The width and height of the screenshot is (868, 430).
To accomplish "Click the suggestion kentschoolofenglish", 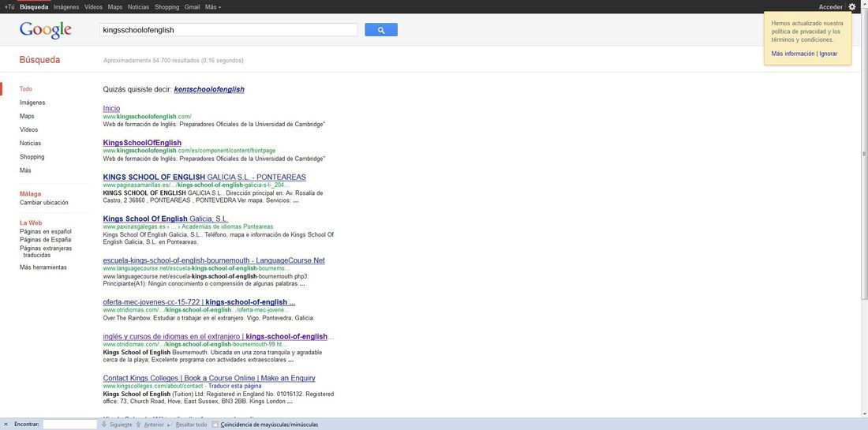I will click(x=209, y=89).
